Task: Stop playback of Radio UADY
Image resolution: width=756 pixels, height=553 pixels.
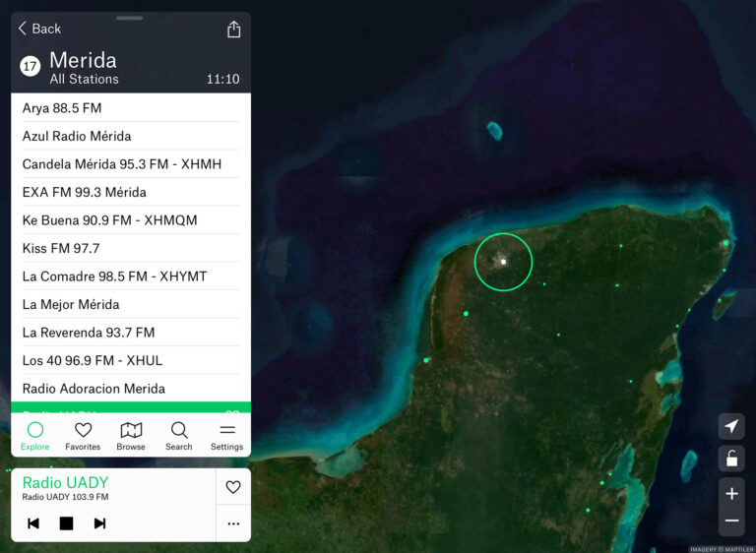Action: click(66, 523)
